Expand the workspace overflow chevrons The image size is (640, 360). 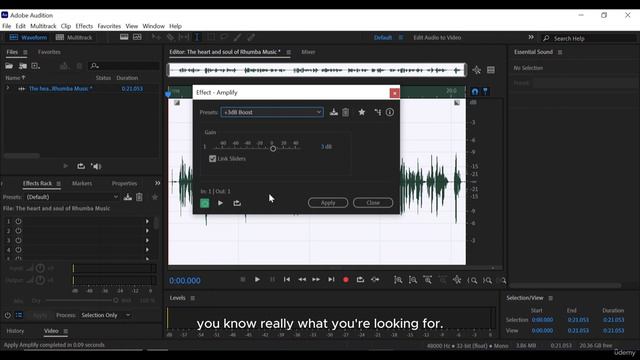click(531, 37)
